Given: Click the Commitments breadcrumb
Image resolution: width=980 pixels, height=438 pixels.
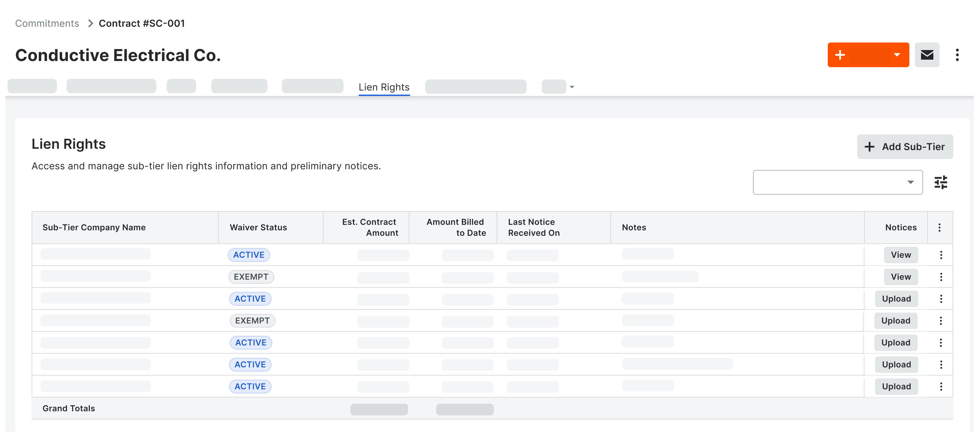Looking at the screenshot, I should 47,23.
